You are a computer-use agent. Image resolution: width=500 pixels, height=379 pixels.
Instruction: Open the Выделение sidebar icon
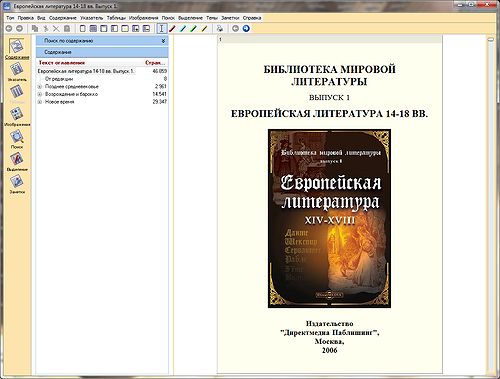click(16, 159)
